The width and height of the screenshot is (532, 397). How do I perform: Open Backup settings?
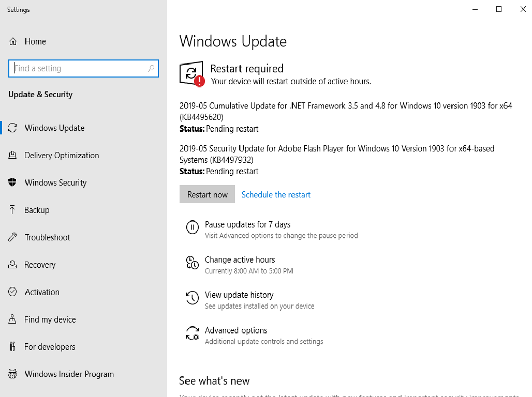click(x=37, y=210)
